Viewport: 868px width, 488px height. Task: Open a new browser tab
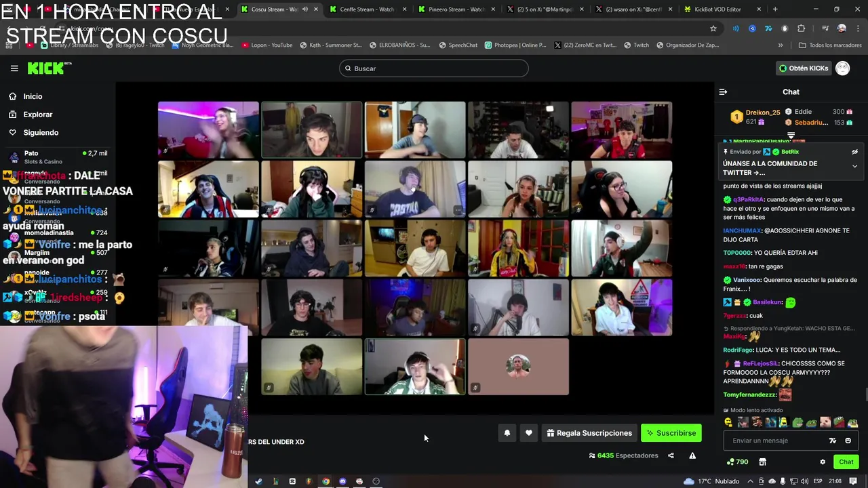775,9
